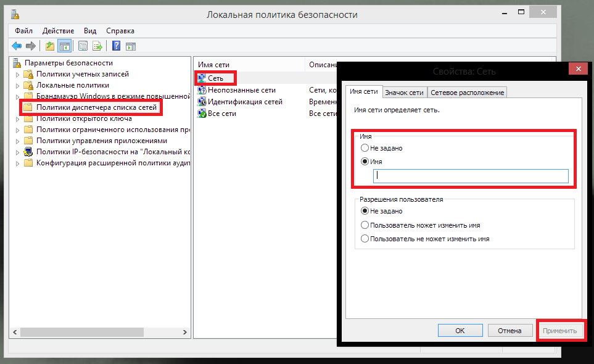The width and height of the screenshot is (594, 364).
Task: Click the network name text field
Action: click(x=470, y=176)
